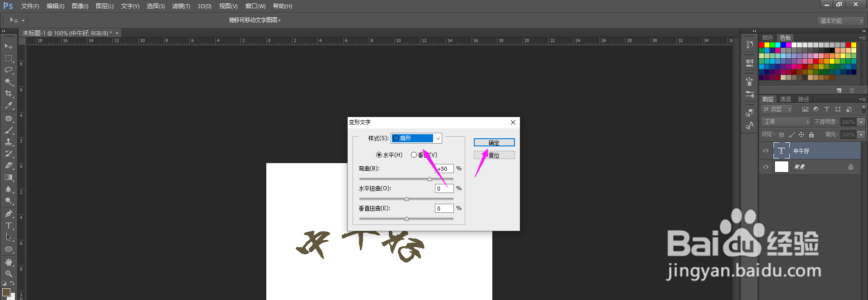
Task: Select the Zoom tool
Action: (x=9, y=274)
